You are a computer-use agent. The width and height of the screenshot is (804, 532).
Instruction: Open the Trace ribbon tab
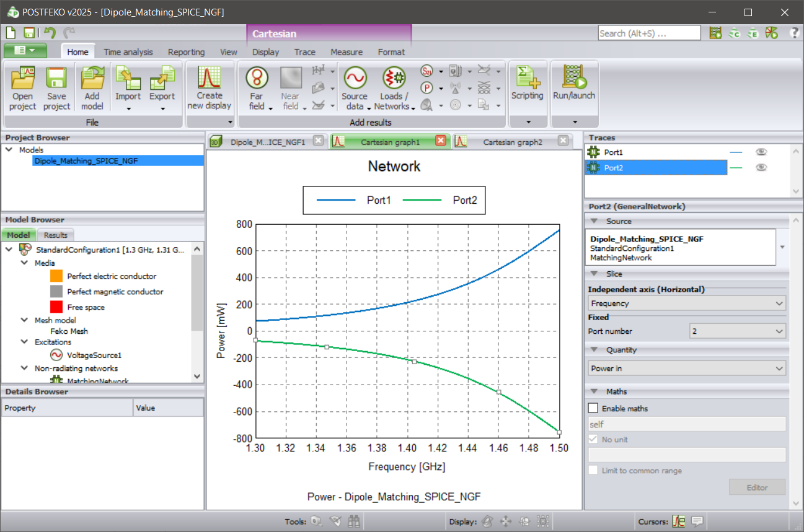point(304,52)
